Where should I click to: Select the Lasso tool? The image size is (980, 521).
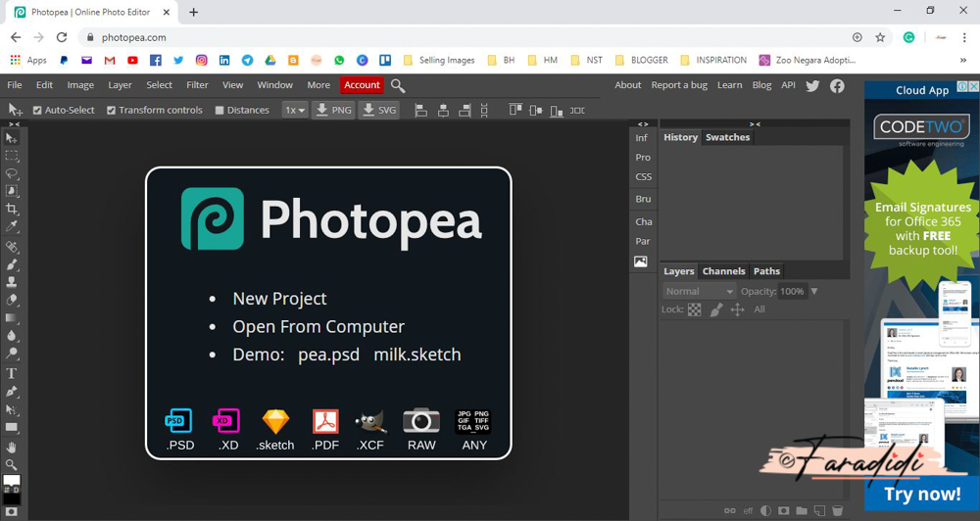[x=11, y=173]
